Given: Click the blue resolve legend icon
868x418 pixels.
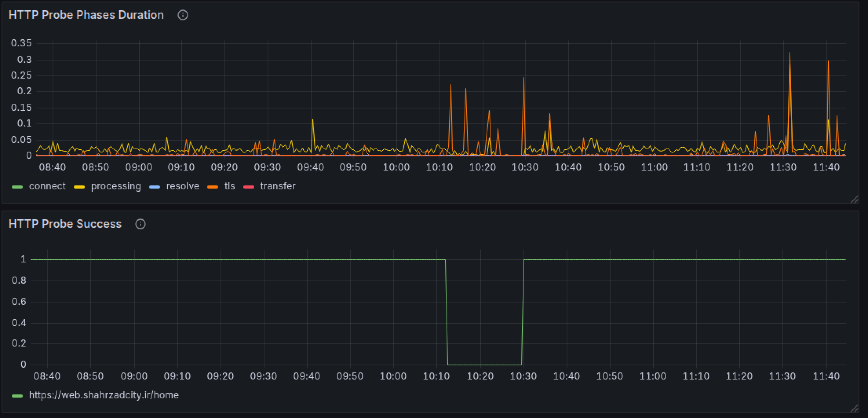Looking at the screenshot, I should 155,186.
